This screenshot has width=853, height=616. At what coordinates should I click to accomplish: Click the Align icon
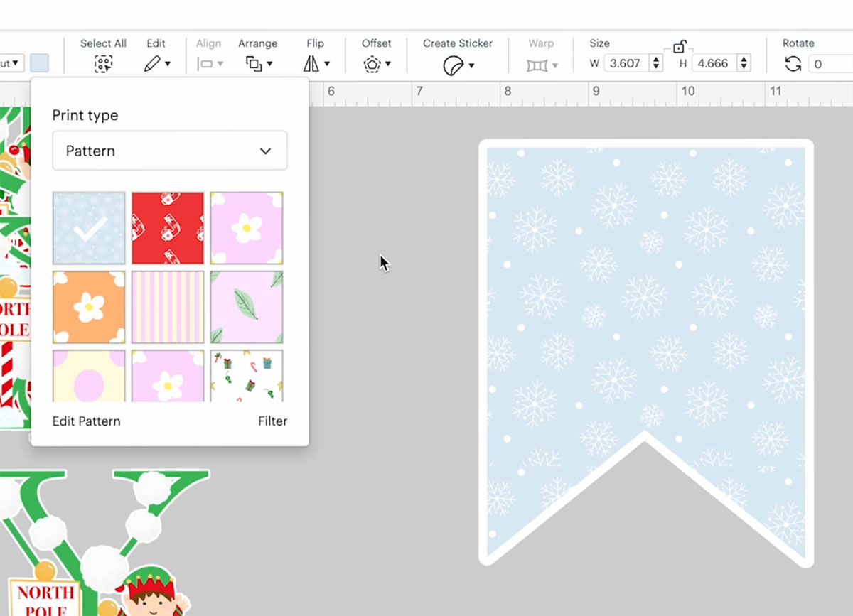click(205, 64)
